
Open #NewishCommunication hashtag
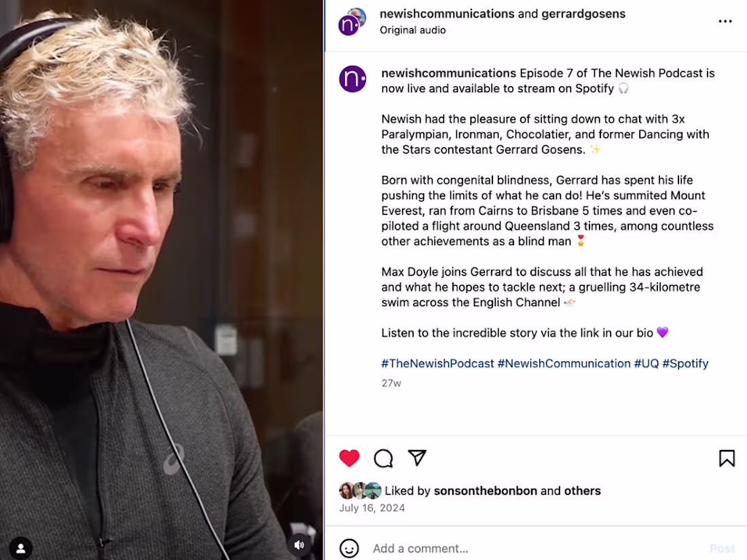click(x=564, y=364)
